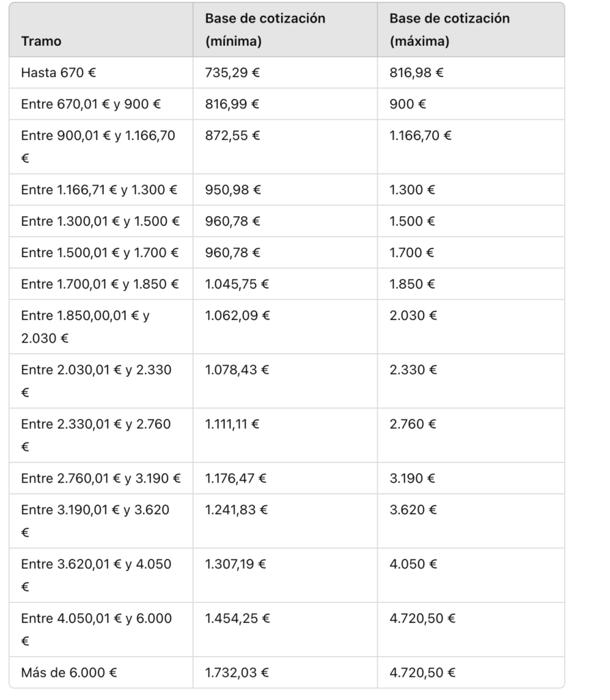Click the Entre 2.760,01 € y 3.190 € cell
Viewport: 610px width, 700px height.
coord(101,479)
